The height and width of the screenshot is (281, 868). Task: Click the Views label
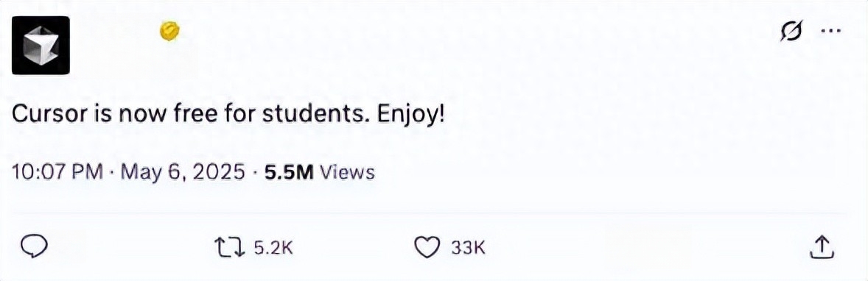pos(348,173)
